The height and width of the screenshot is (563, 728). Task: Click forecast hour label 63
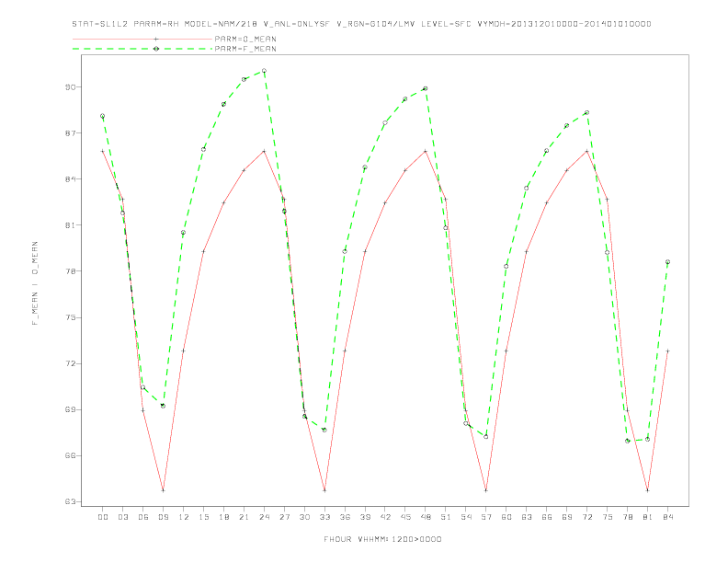527,517
